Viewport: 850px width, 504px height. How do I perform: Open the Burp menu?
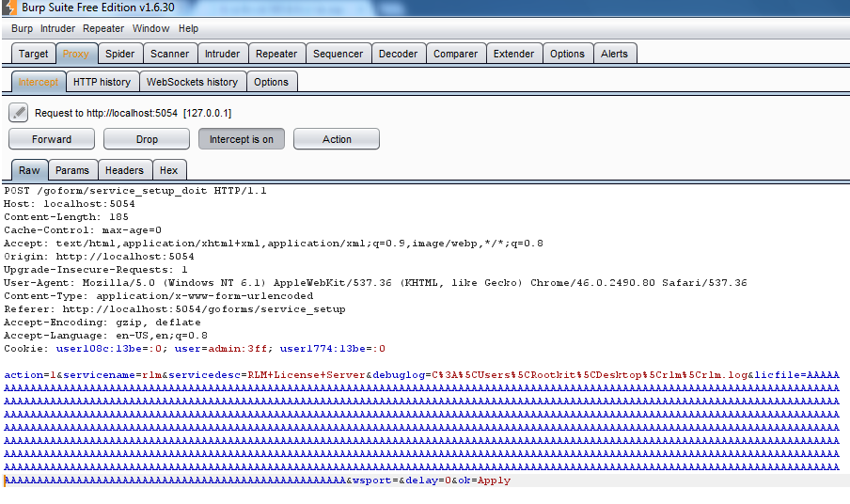[x=22, y=29]
